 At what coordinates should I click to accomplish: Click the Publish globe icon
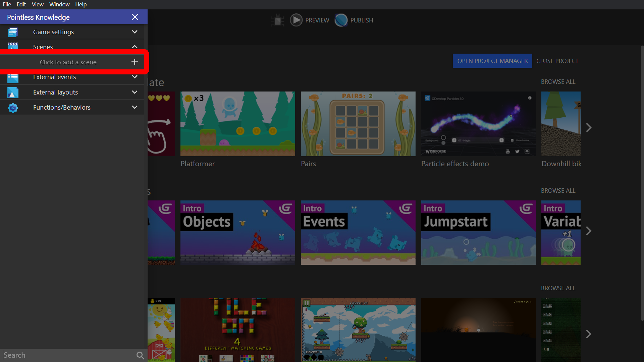coord(341,20)
